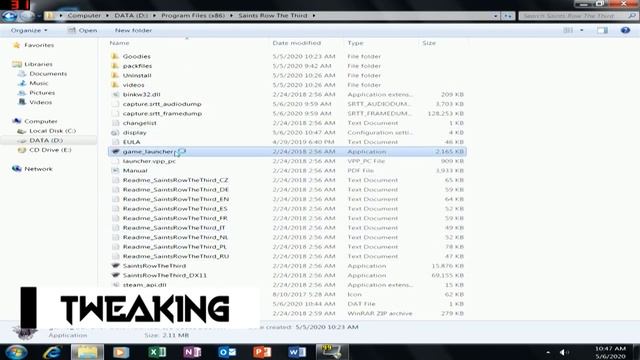Launch Internet Explorer from taskbar
Screen dimensions: 640x360
pyautogui.click(x=52, y=352)
